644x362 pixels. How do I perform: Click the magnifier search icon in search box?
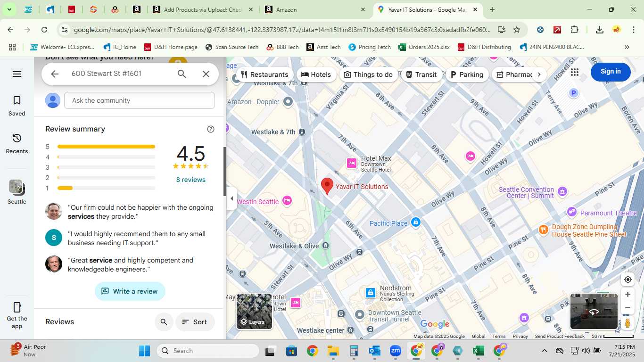coord(182,74)
